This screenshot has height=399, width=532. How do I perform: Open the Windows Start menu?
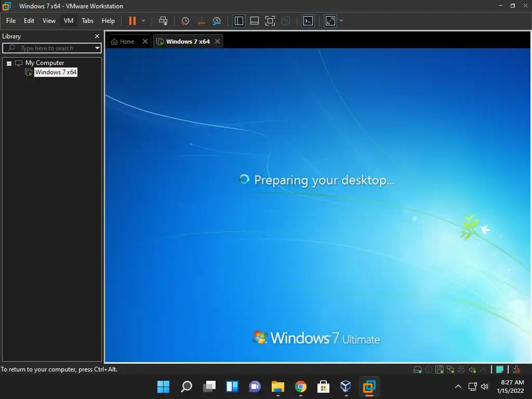click(163, 387)
